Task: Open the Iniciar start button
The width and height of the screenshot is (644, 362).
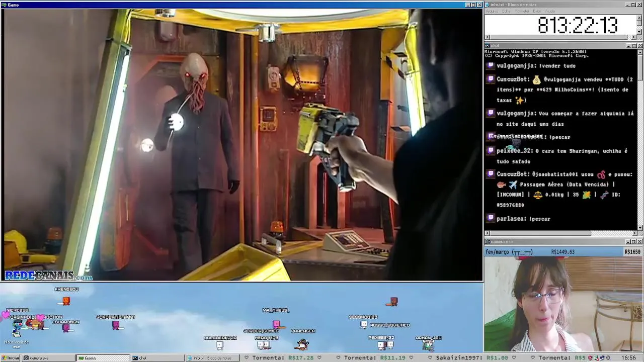Action: pos(10,358)
